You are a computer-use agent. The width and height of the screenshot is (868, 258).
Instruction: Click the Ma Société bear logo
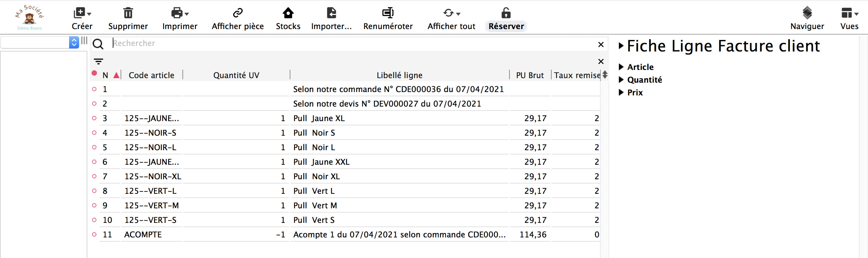point(30,18)
